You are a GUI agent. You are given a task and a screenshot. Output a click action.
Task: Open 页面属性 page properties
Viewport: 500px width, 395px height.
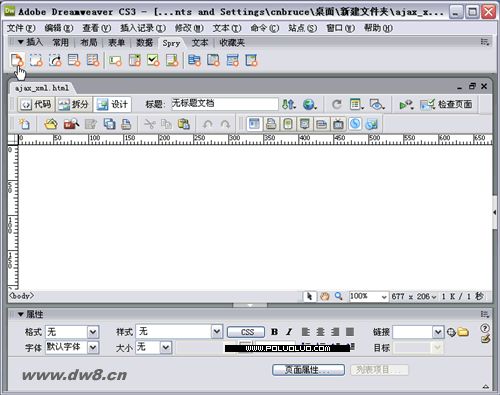pos(308,370)
